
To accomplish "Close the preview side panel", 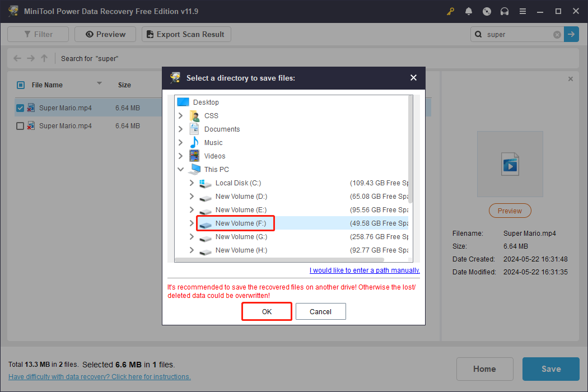I will [571, 79].
